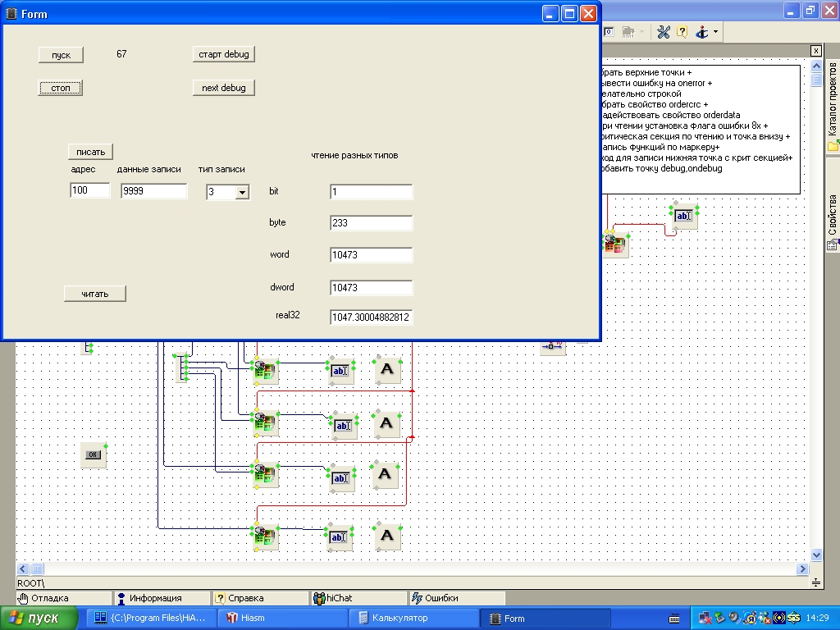This screenshot has height=630, width=840.
Task: Open the keyboard language bar icon
Action: (x=674, y=619)
